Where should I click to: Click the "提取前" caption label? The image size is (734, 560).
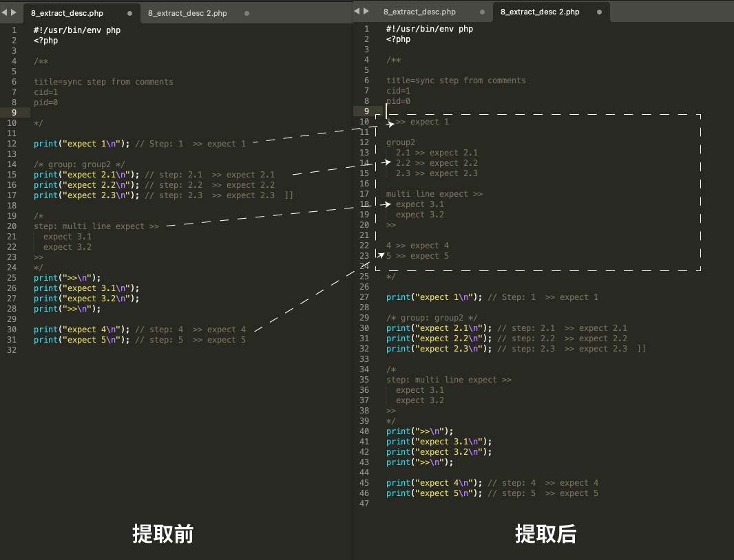tap(162, 534)
